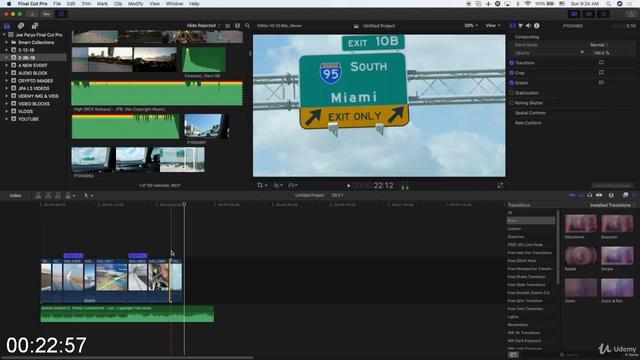Open the Edit menu

71,4
